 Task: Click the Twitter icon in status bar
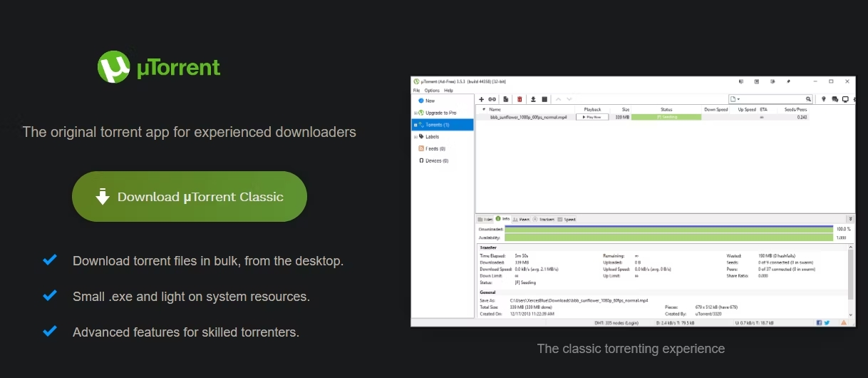point(827,322)
